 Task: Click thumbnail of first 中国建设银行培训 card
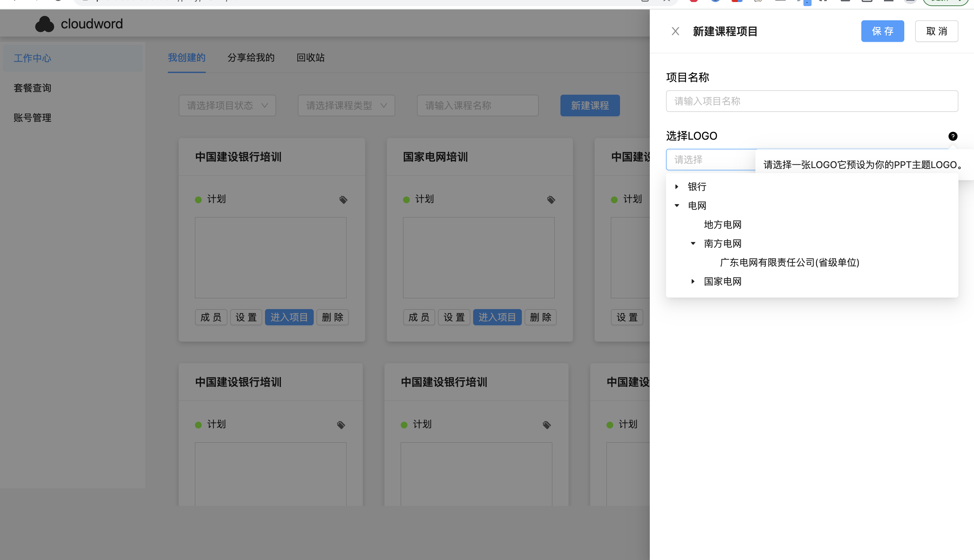(x=270, y=258)
